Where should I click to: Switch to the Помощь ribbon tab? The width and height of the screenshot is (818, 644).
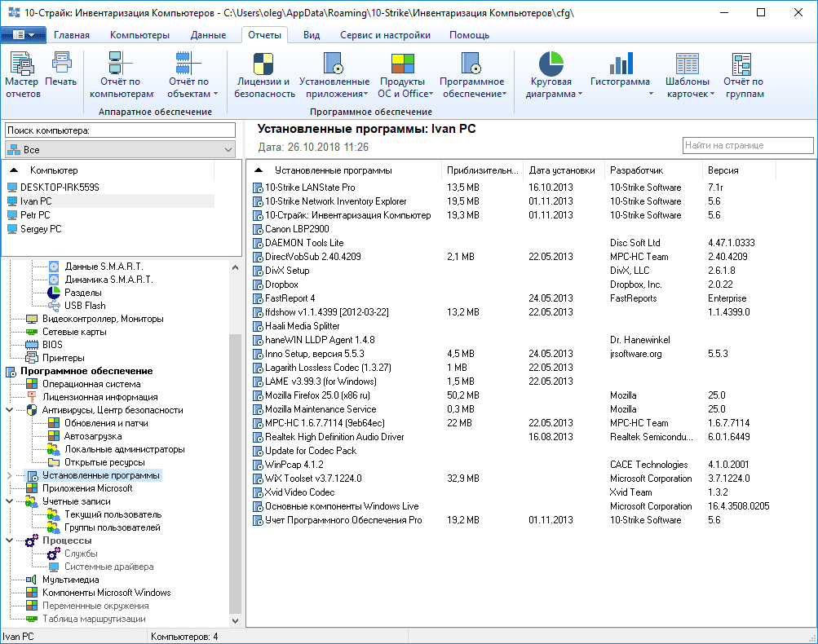[x=469, y=35]
